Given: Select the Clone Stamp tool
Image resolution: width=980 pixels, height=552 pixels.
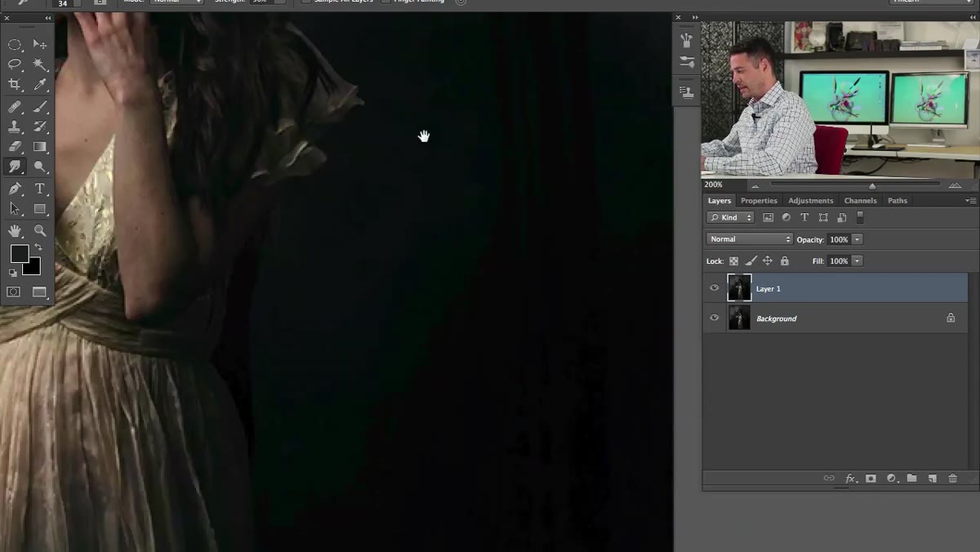Looking at the screenshot, I should click(x=15, y=127).
